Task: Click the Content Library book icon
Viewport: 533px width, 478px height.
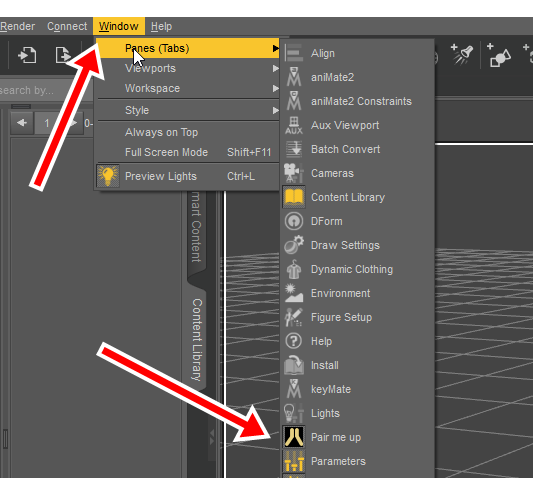Action: (x=294, y=197)
